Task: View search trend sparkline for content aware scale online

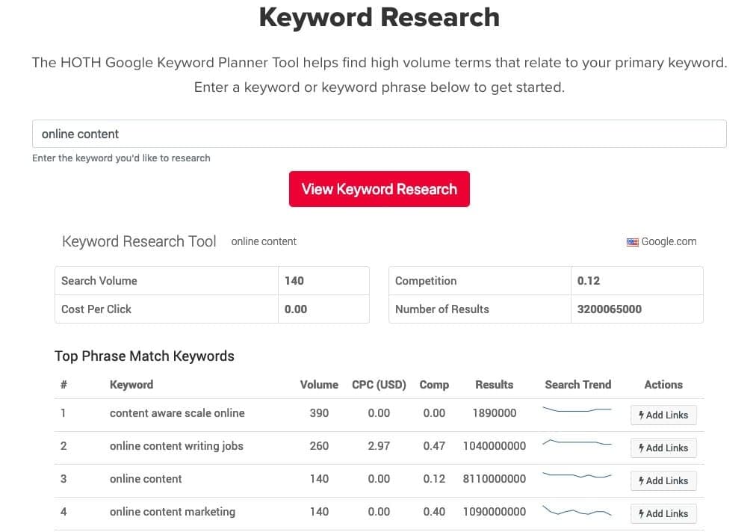Action: tap(577, 410)
